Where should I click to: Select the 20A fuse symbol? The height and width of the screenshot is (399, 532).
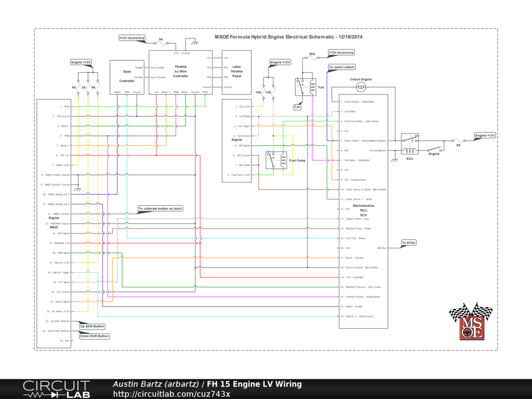(x=312, y=58)
